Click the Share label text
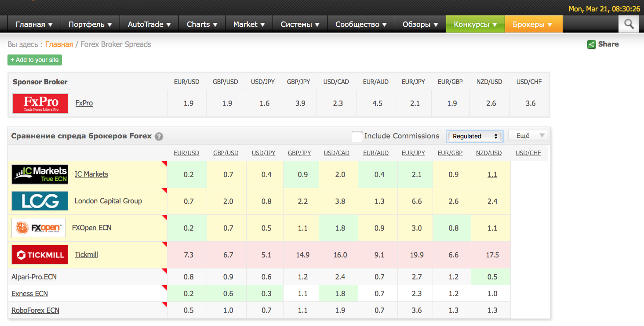This screenshot has width=644, height=326. click(608, 44)
